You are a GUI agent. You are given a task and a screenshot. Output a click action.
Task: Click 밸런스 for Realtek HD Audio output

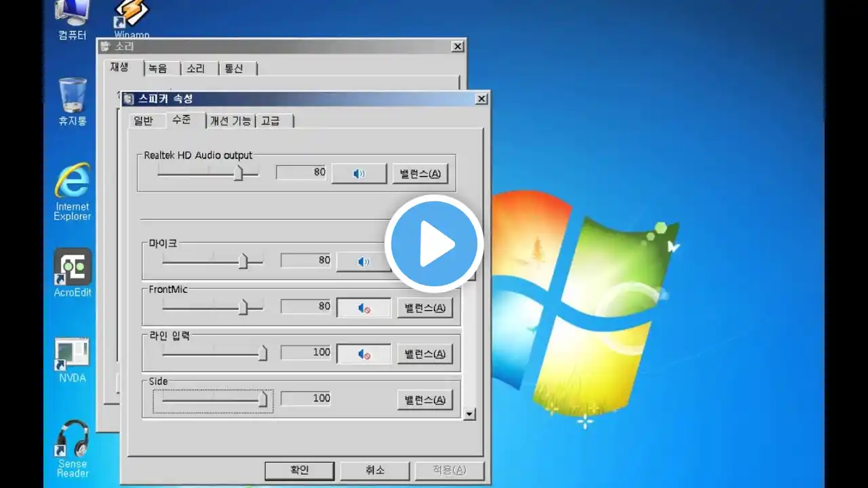[420, 174]
